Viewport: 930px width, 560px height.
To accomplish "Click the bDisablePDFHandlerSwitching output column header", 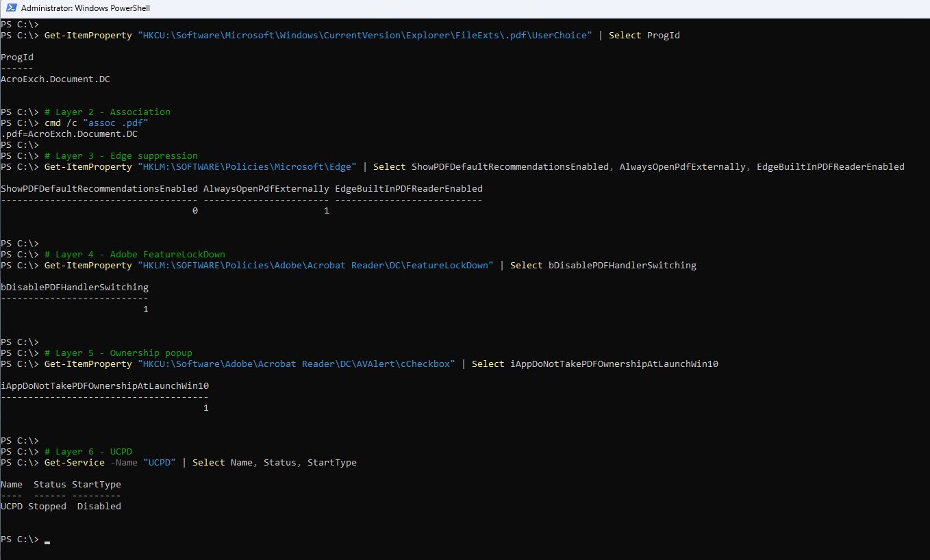I will coord(75,287).
